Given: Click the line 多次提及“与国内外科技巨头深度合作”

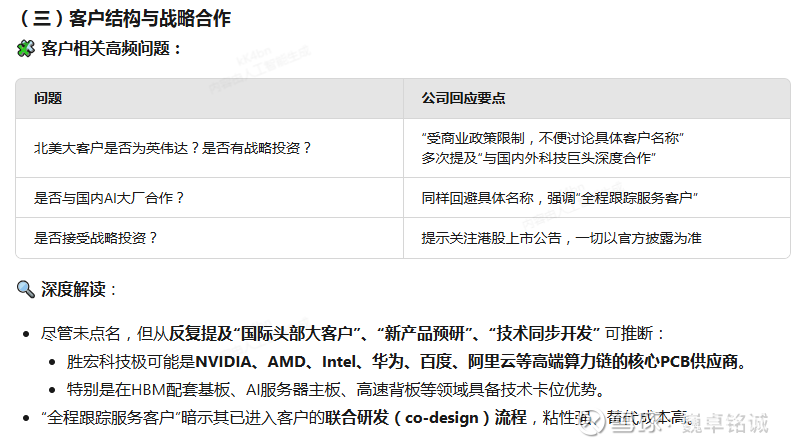Looking at the screenshot, I should pyautogui.click(x=538, y=158).
